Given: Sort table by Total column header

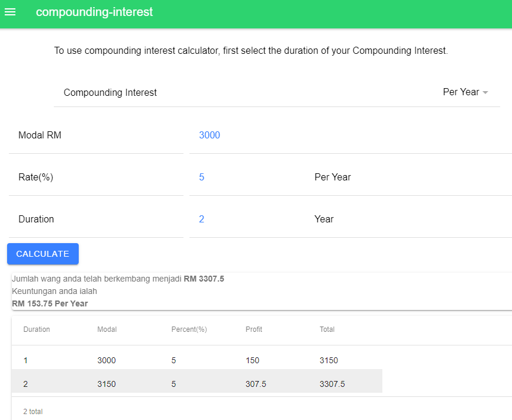Looking at the screenshot, I should pos(327,329).
